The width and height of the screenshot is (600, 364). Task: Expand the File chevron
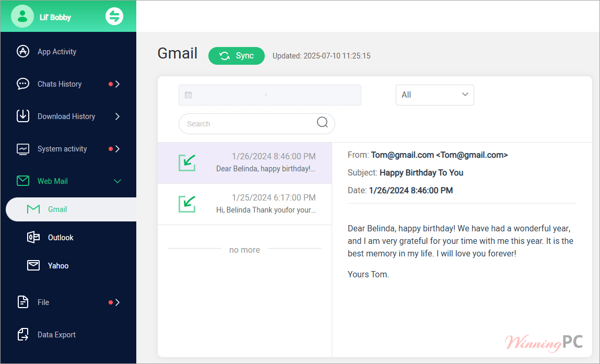117,302
